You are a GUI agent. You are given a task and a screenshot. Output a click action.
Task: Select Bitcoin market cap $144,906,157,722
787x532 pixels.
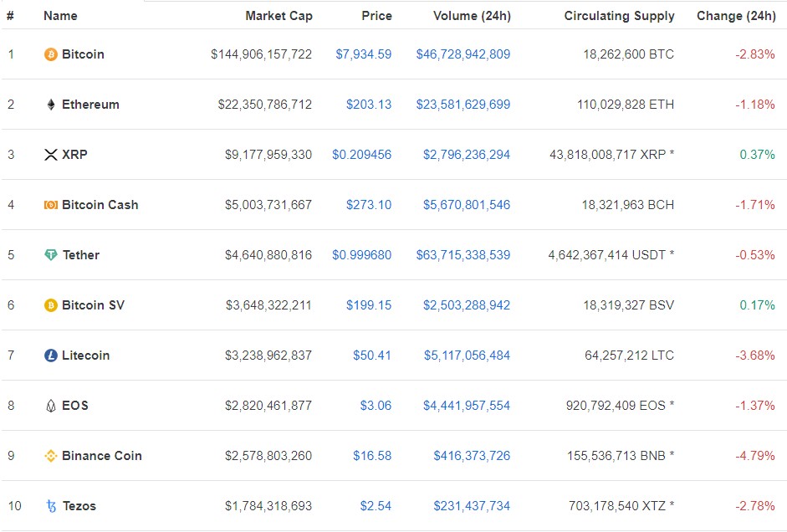point(262,54)
